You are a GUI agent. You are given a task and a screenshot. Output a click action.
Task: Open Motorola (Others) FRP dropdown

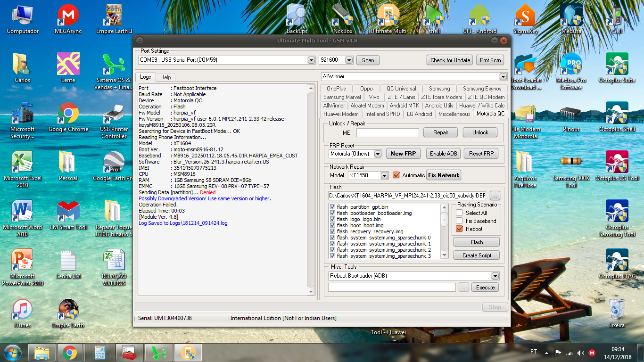click(378, 154)
